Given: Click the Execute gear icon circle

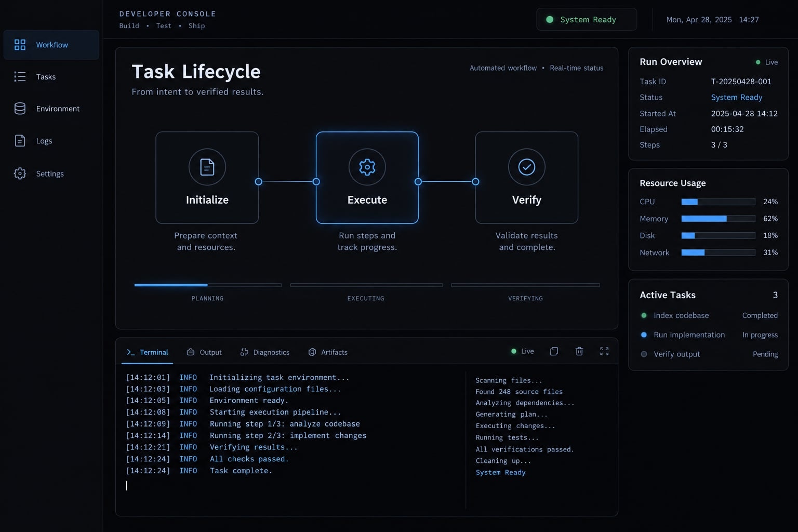Looking at the screenshot, I should 367,167.
